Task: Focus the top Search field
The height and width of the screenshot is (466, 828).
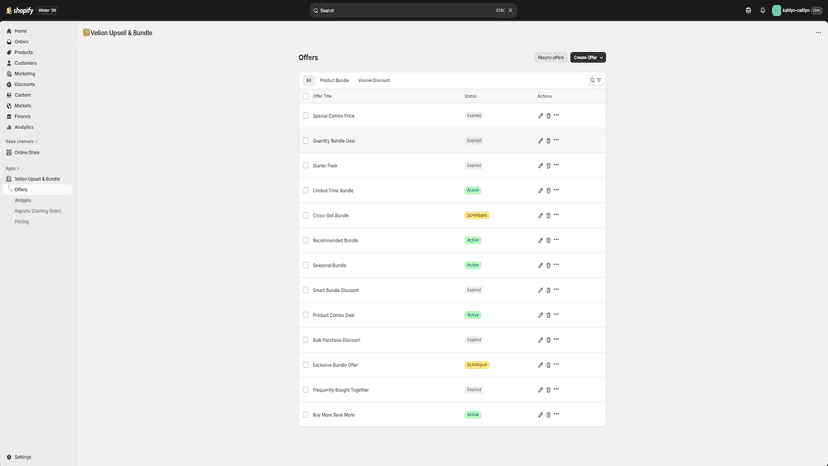Action: tap(413, 10)
